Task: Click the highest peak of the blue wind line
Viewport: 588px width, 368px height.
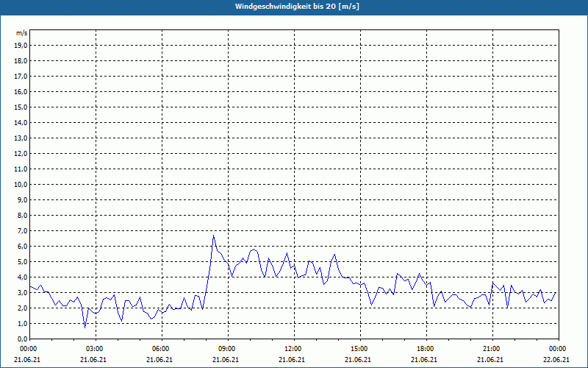Action: [213, 236]
